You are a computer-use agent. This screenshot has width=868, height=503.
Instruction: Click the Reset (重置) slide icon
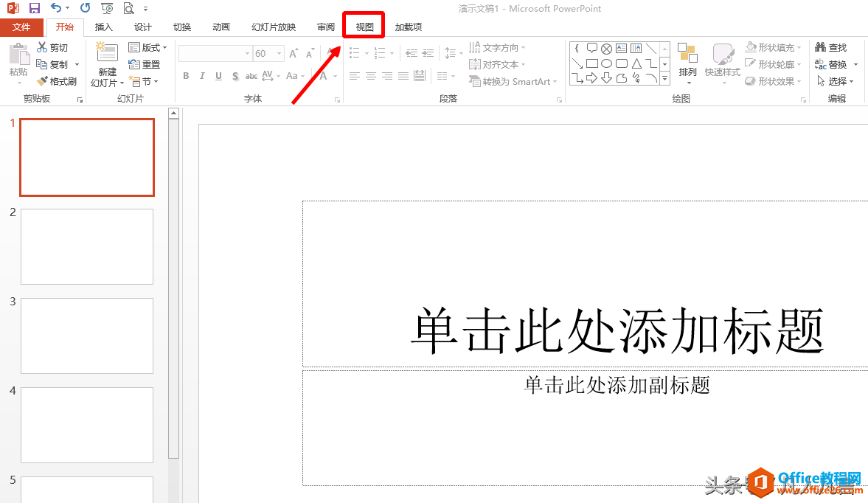[146, 63]
